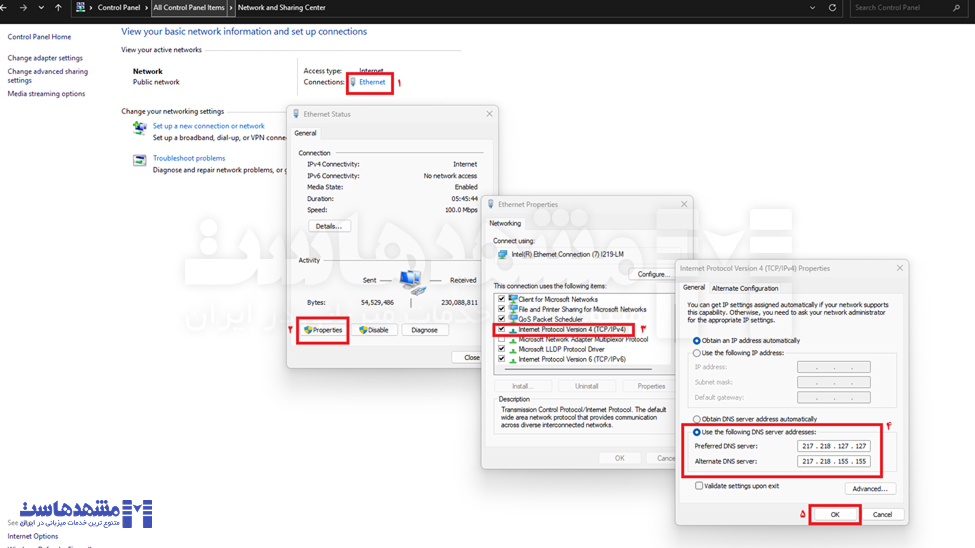Click Advanced button in IPv4 Properties
The width and height of the screenshot is (975, 548).
pyautogui.click(x=870, y=489)
